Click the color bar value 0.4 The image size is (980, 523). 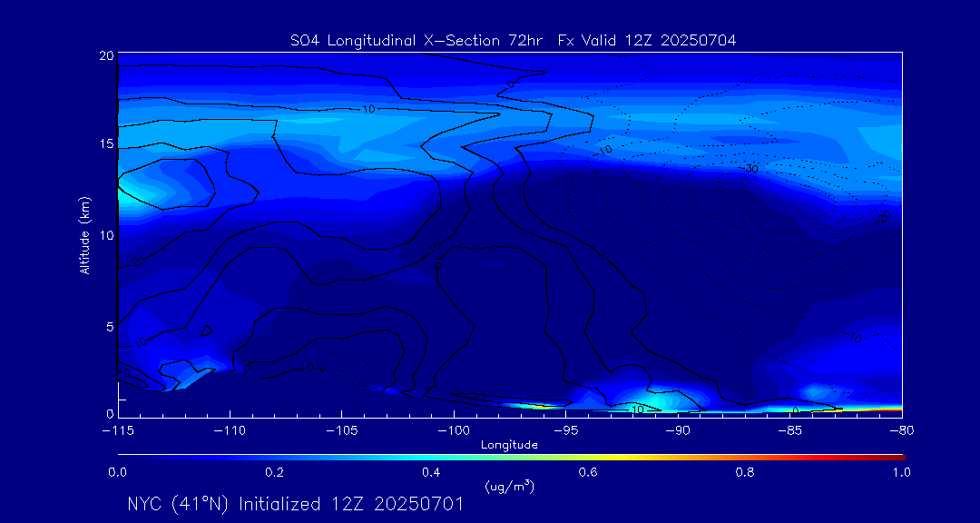tap(431, 472)
